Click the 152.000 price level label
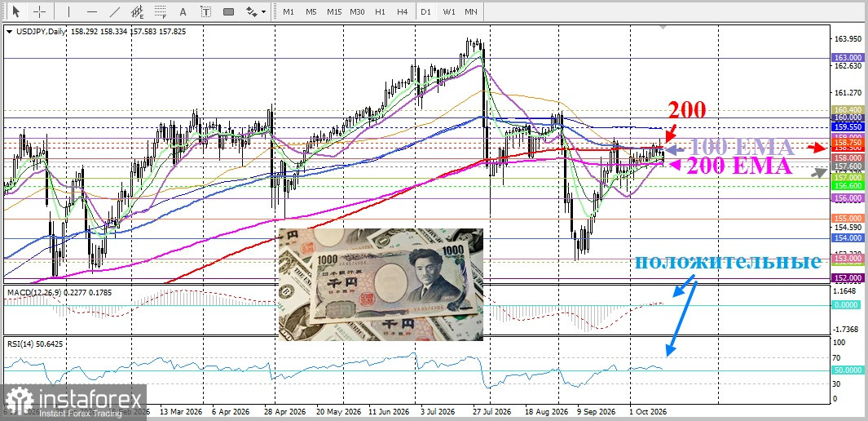Viewport: 868px width, 421px height. click(848, 277)
